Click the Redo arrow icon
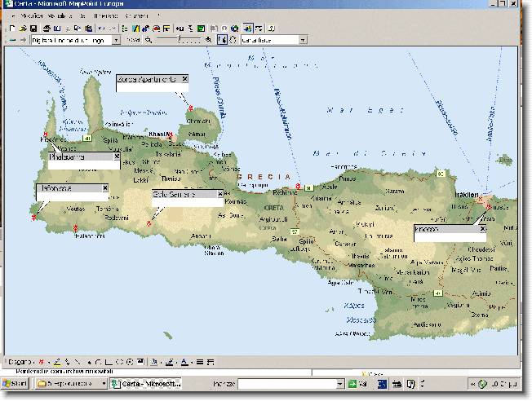The image size is (532, 401). (x=113, y=29)
